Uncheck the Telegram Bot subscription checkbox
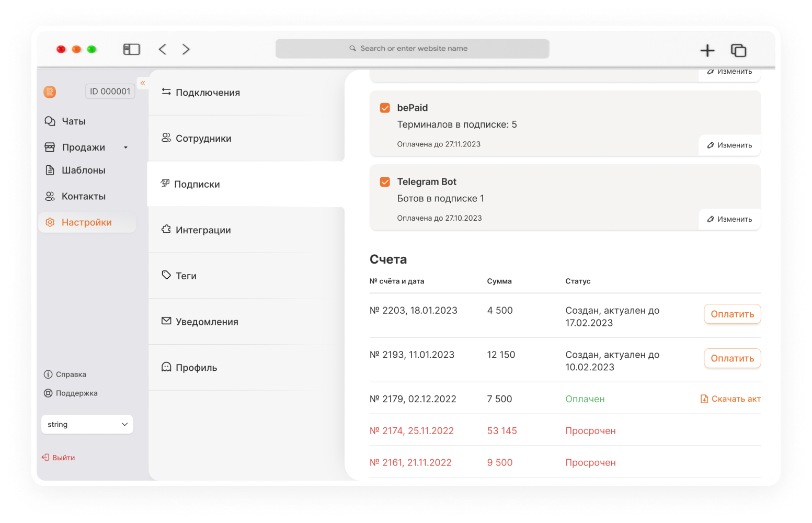The image size is (812, 523). coord(385,182)
